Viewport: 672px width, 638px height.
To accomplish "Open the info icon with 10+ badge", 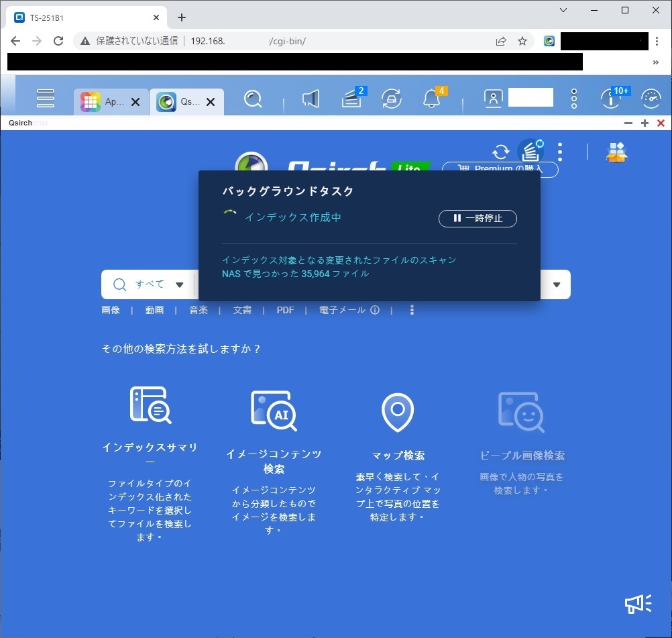I will click(612, 98).
